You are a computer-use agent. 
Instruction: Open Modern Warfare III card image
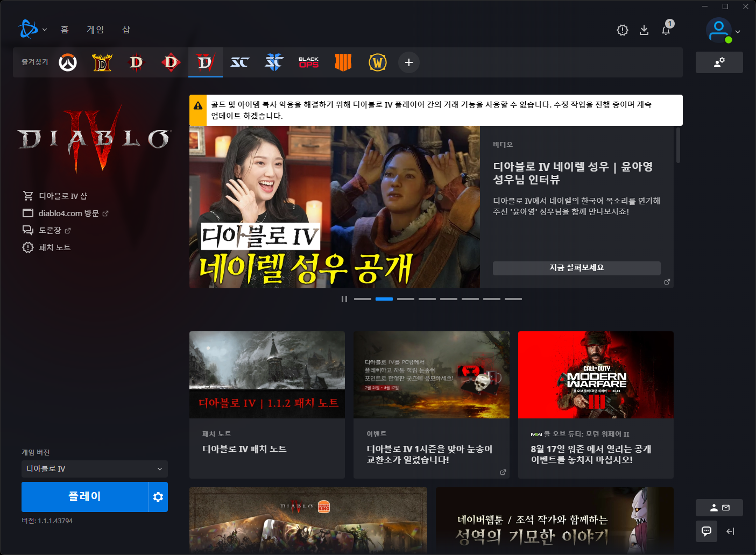pos(596,375)
